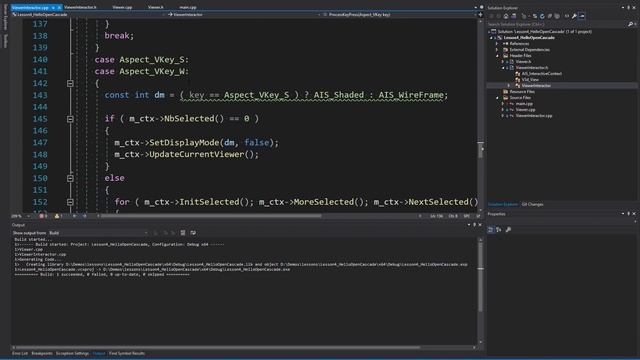
Task: Switch views icon in Solution Explorer toolbar
Action: 514,16
